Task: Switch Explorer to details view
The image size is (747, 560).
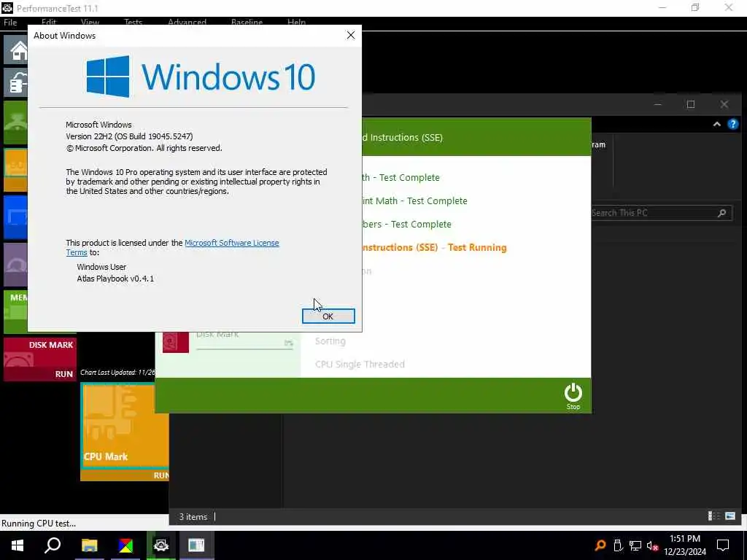Action: tap(713, 516)
